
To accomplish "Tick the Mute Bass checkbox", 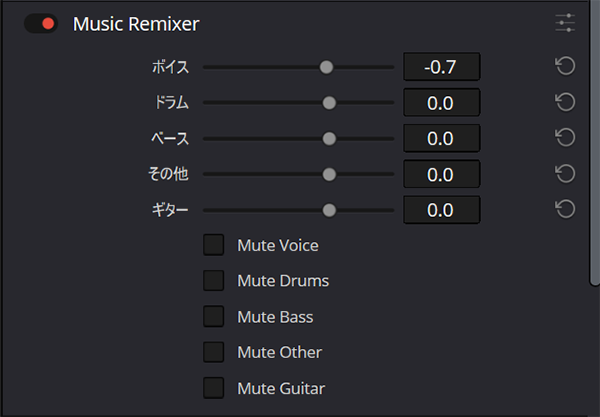I will (214, 316).
